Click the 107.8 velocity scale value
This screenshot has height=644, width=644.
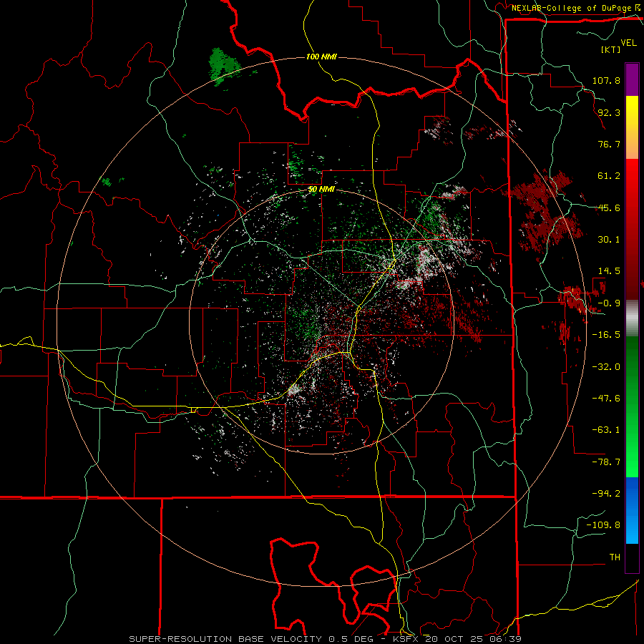point(606,80)
